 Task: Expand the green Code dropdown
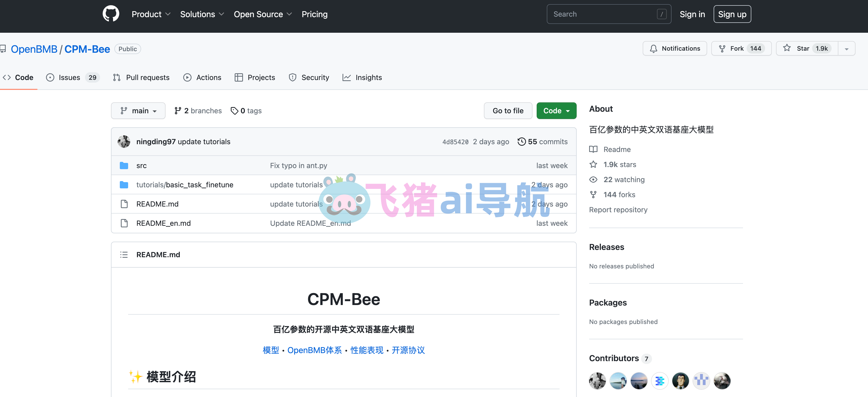click(x=556, y=110)
